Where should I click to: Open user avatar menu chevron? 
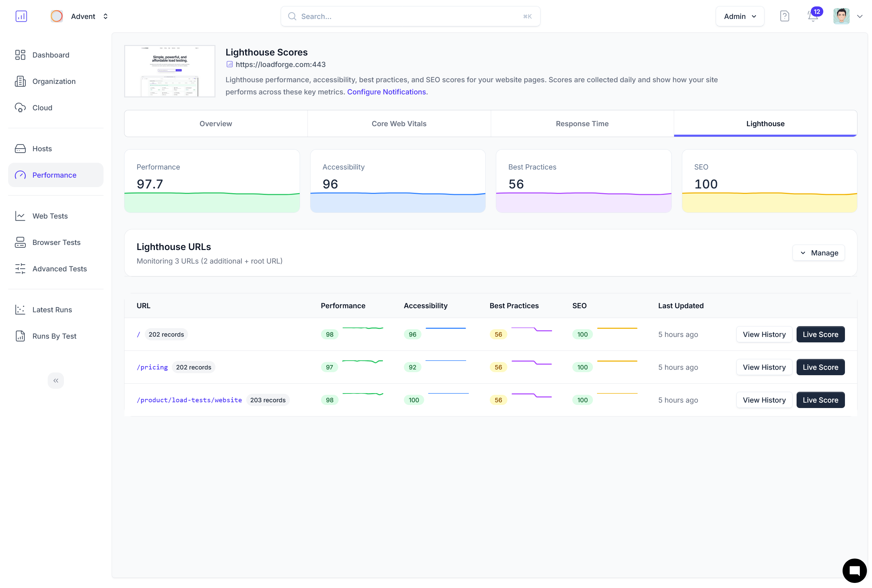click(x=859, y=16)
